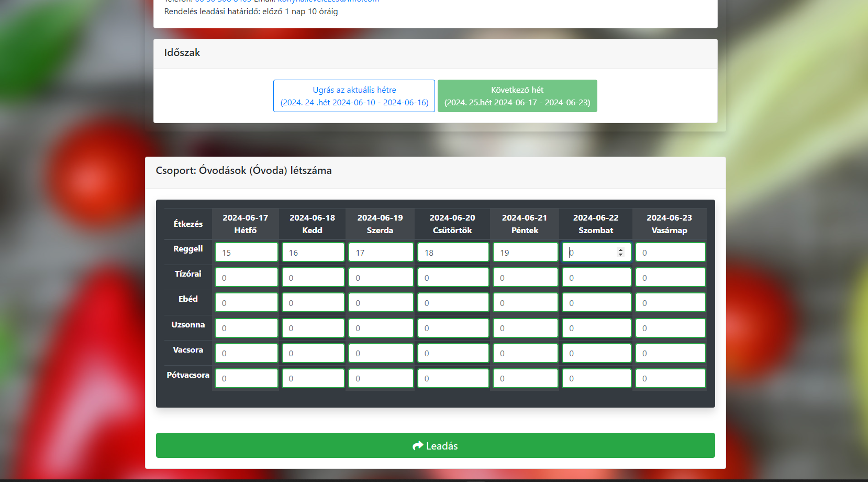Viewport: 868px width, 482px height.
Task: Click the Monday Pótvacsora input field
Action: click(x=246, y=378)
